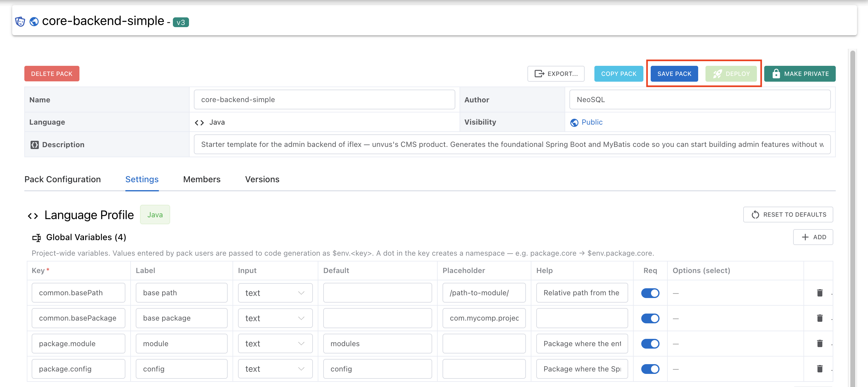Delete the common.basePath variable row
The image size is (868, 387).
[820, 293]
